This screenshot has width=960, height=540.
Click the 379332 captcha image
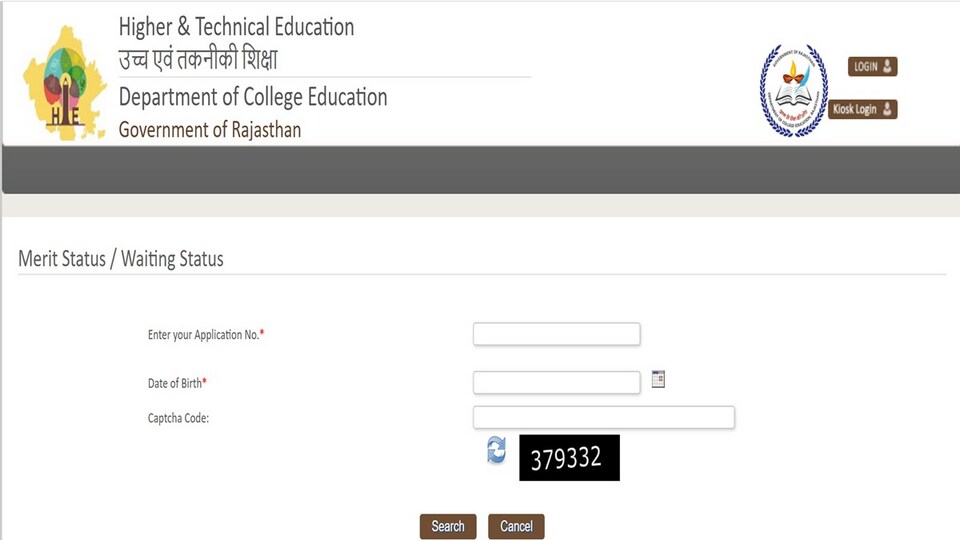pos(569,458)
